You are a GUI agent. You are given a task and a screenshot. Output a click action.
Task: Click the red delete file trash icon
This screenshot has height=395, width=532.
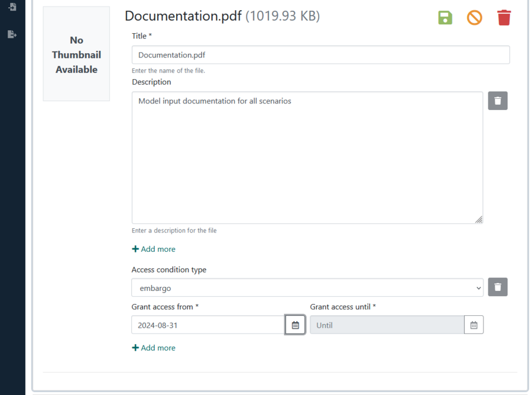[504, 18]
